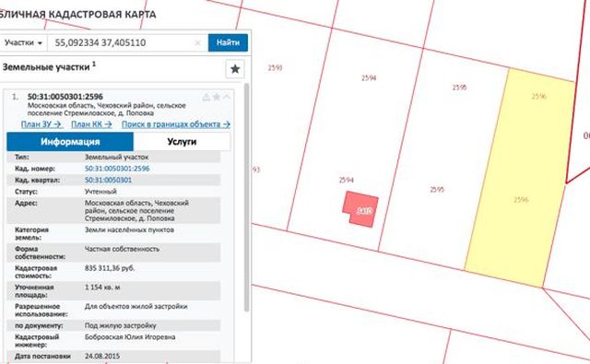Click the Земли населённых пунктов category value

click(129, 229)
